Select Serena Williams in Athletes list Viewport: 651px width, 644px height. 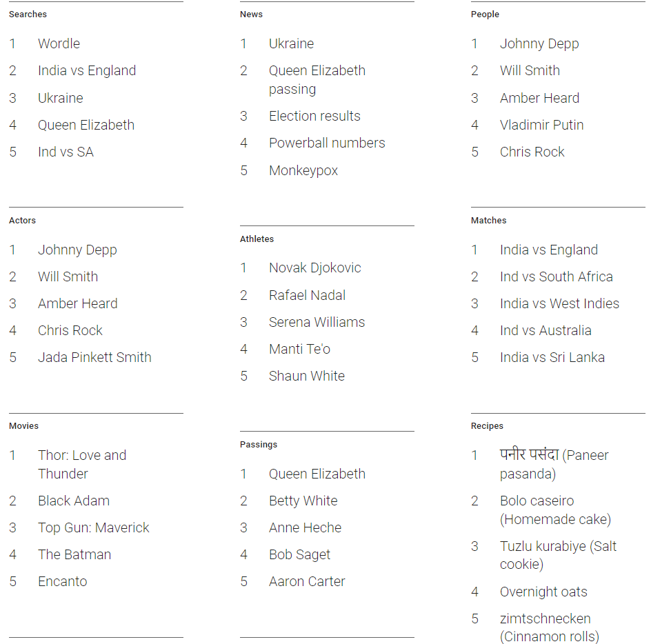point(317,322)
